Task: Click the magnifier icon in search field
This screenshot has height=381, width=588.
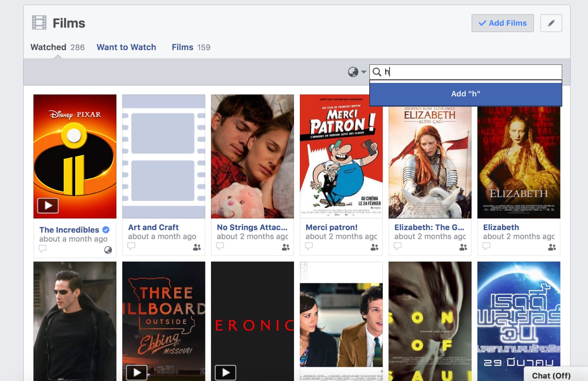Action: click(377, 72)
